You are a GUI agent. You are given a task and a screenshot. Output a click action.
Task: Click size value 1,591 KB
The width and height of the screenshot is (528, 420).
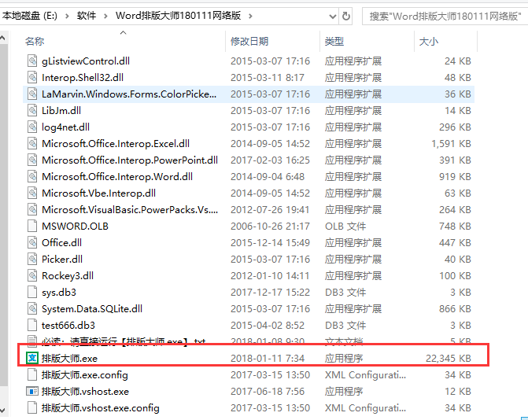pos(451,143)
